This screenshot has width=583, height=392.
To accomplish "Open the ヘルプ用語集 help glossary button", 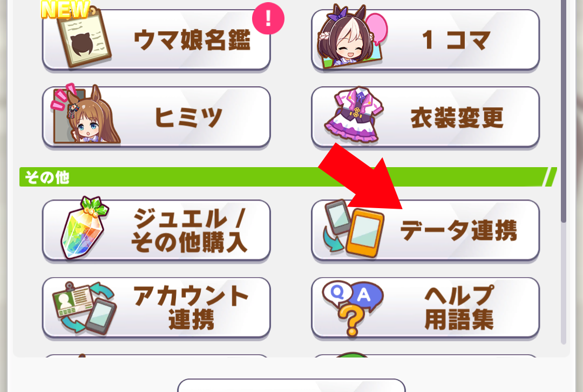I will [x=425, y=308].
